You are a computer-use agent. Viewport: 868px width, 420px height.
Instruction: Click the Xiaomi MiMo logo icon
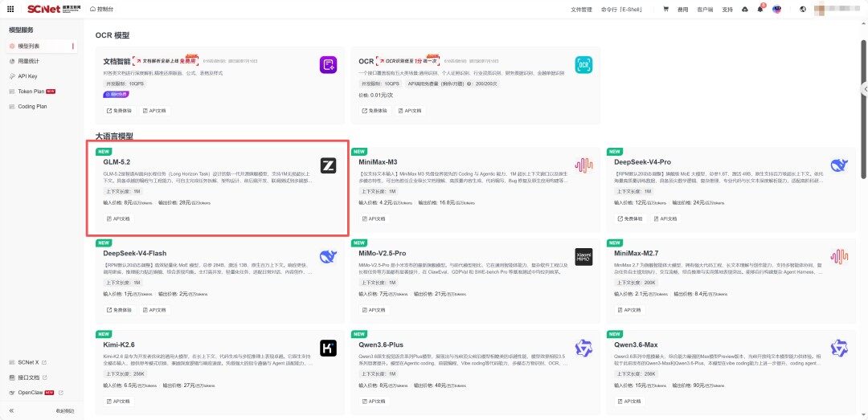pyautogui.click(x=583, y=257)
